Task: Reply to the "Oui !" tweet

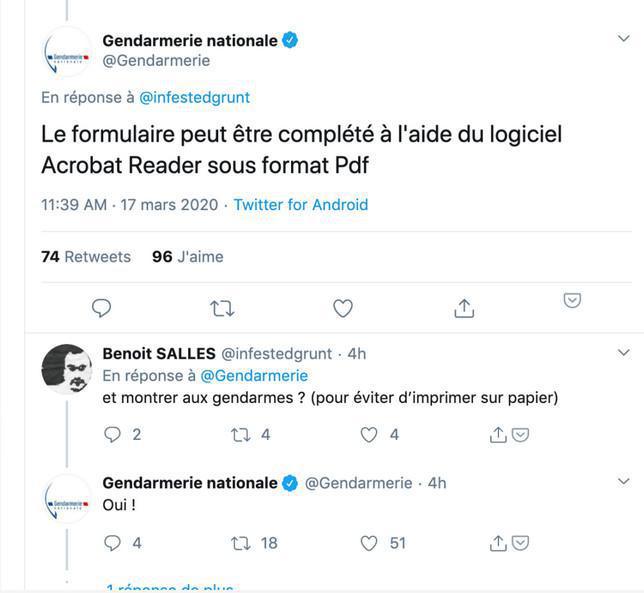Action: tap(113, 543)
